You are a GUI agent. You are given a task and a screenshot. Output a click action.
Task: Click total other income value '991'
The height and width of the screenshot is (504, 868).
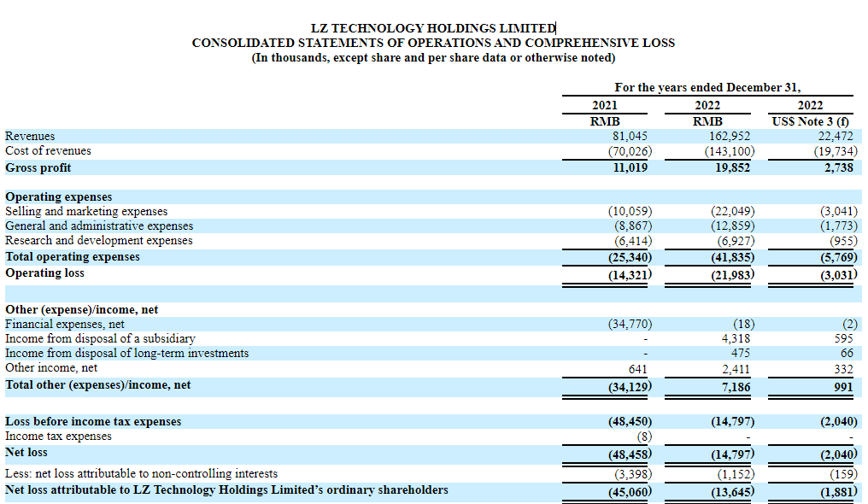point(843,387)
